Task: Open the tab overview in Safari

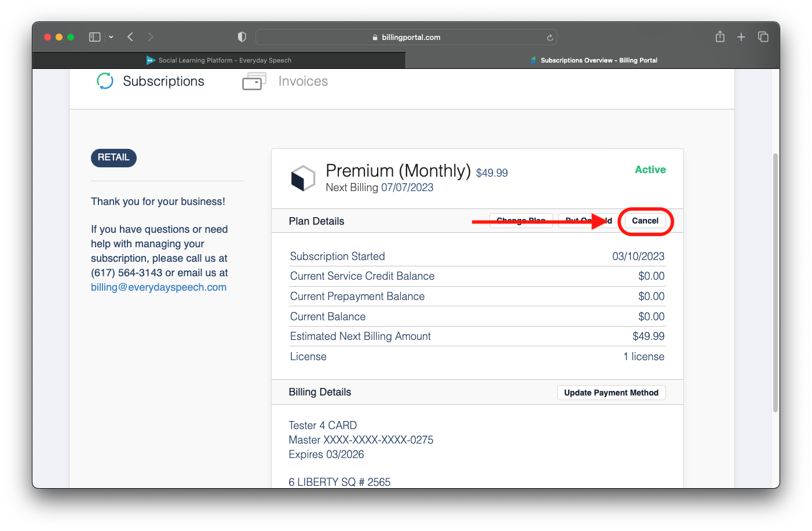Action: click(763, 36)
